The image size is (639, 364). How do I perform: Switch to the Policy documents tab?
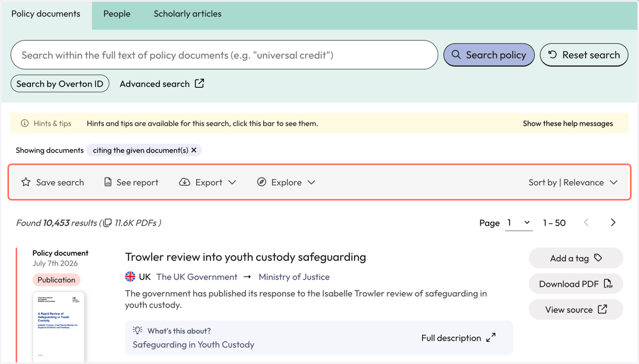46,14
